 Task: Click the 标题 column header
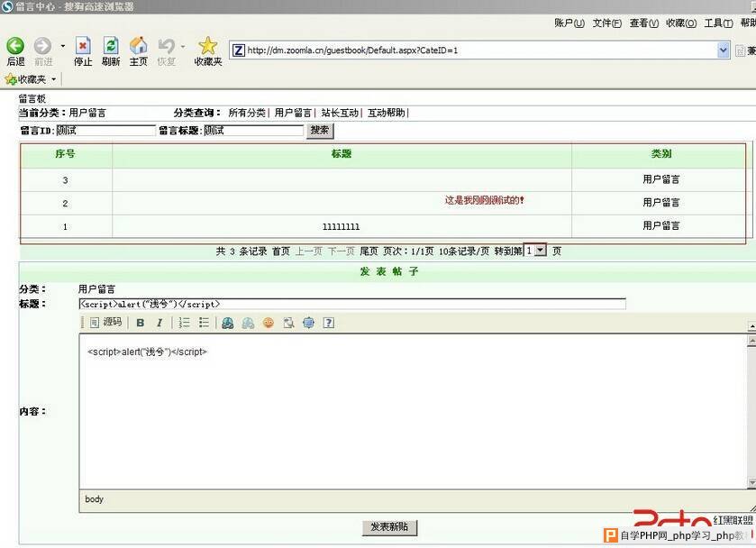click(342, 154)
